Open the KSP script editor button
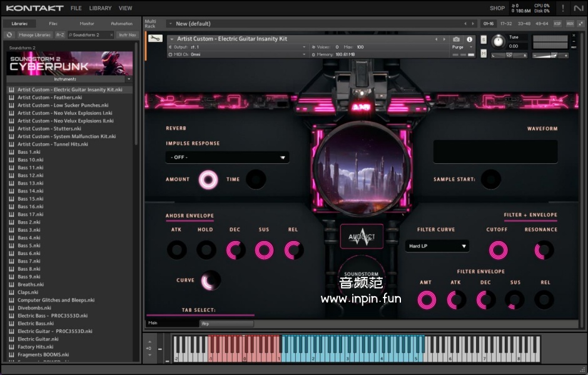 557,24
